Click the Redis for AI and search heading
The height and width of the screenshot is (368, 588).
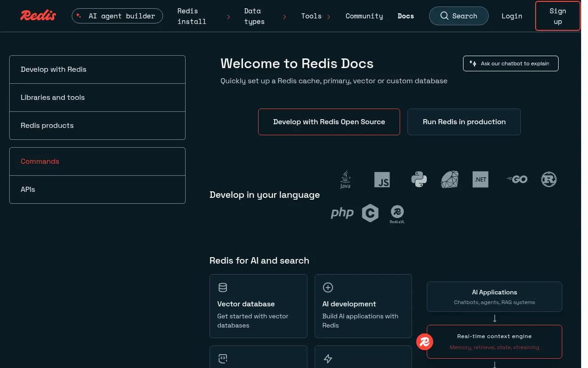(259, 260)
